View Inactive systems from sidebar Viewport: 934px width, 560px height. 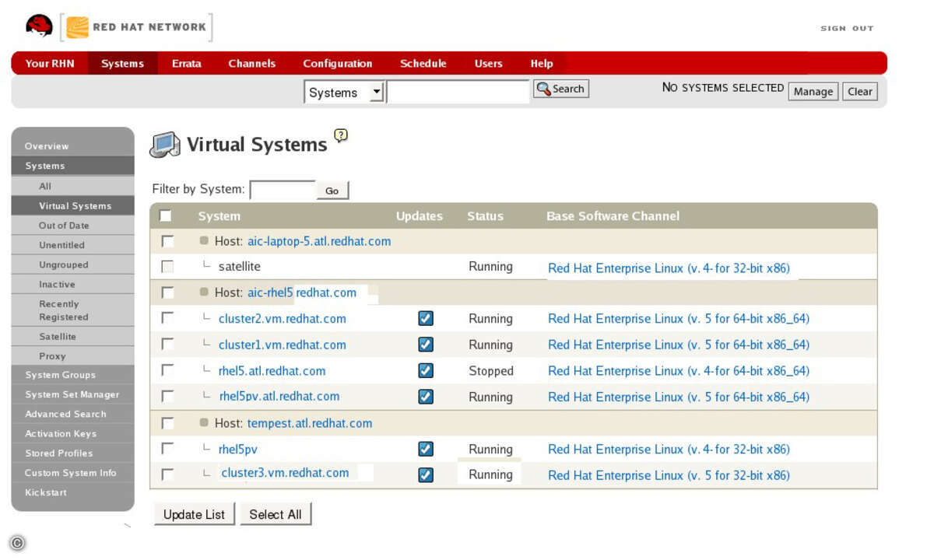tap(72, 285)
